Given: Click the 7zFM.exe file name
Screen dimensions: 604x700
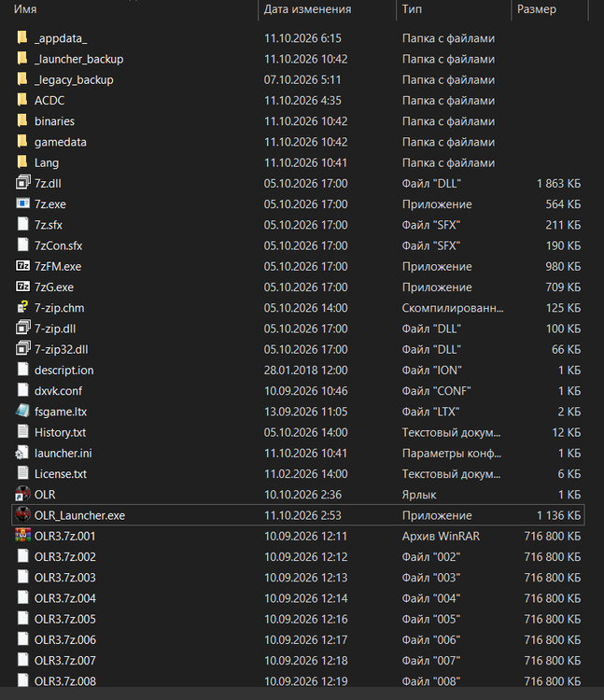Looking at the screenshot, I should pyautogui.click(x=58, y=267).
